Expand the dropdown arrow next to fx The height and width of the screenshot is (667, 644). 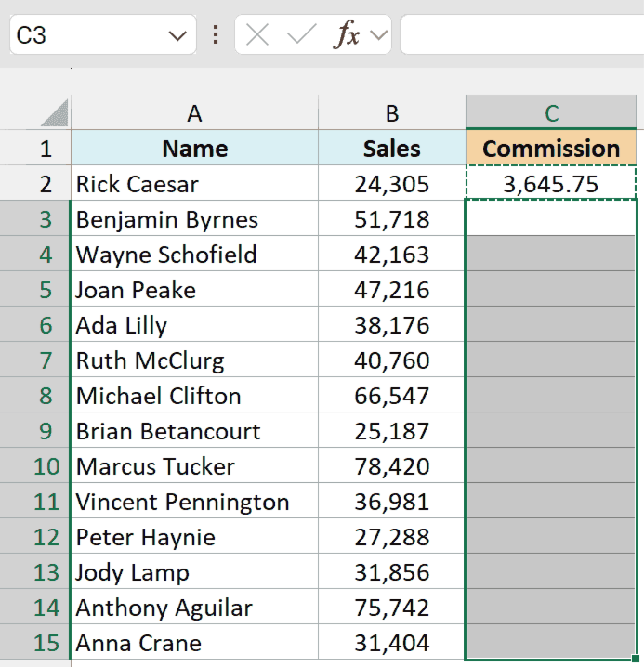(378, 35)
